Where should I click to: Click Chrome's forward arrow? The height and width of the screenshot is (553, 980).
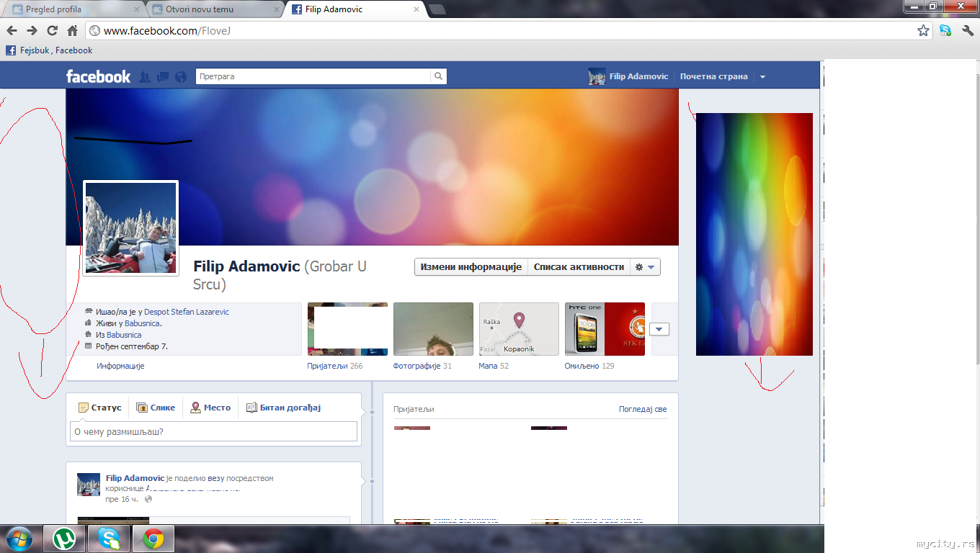(x=32, y=31)
